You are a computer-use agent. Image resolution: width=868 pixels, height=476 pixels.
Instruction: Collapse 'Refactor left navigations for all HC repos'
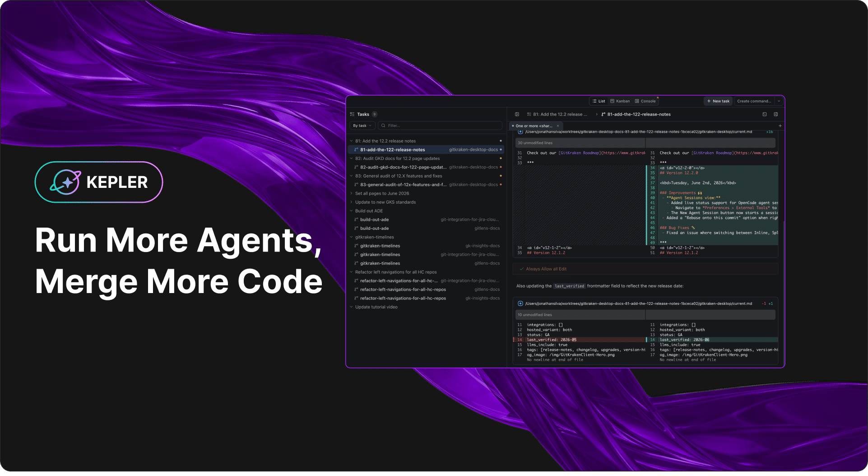tap(352, 272)
